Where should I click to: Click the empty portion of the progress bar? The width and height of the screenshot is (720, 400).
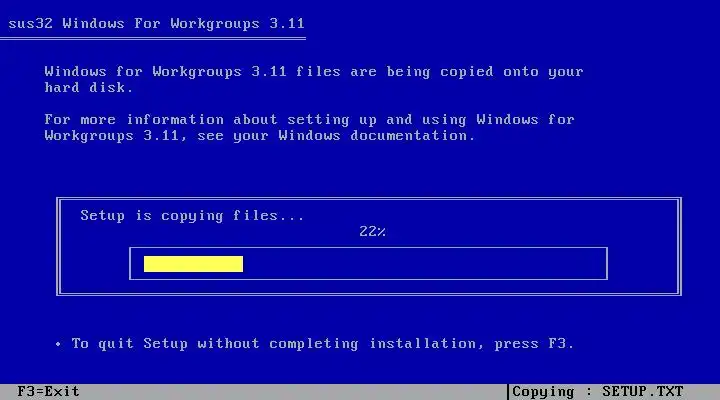pos(425,264)
